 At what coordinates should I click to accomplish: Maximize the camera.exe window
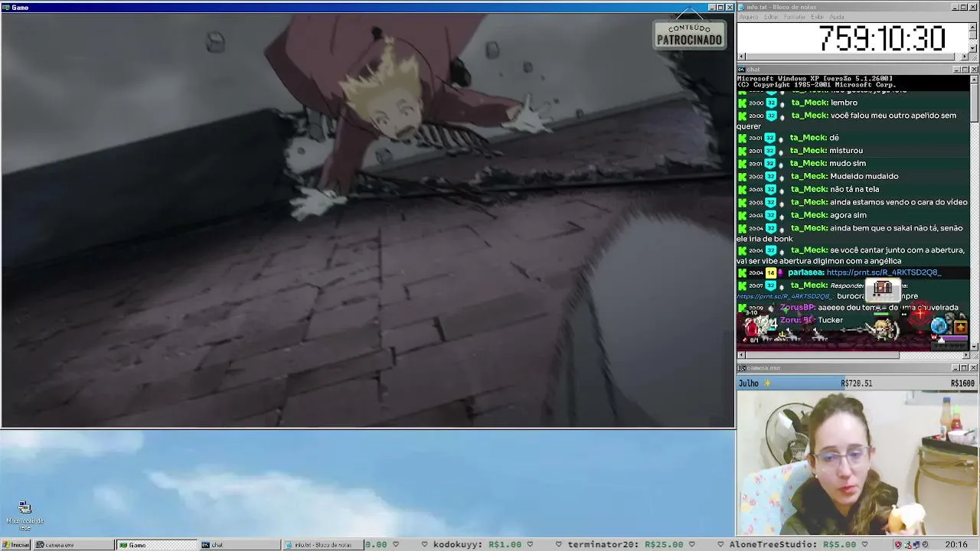pos(965,368)
